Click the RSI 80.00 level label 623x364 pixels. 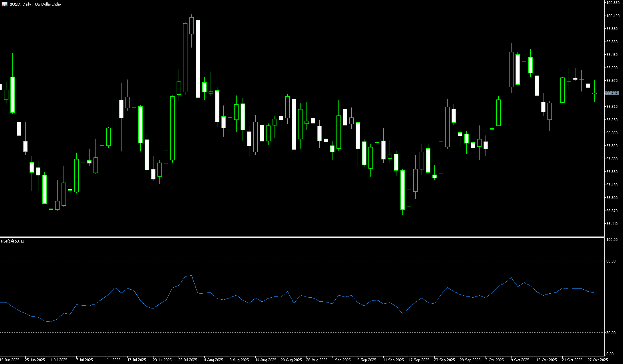(x=611, y=261)
